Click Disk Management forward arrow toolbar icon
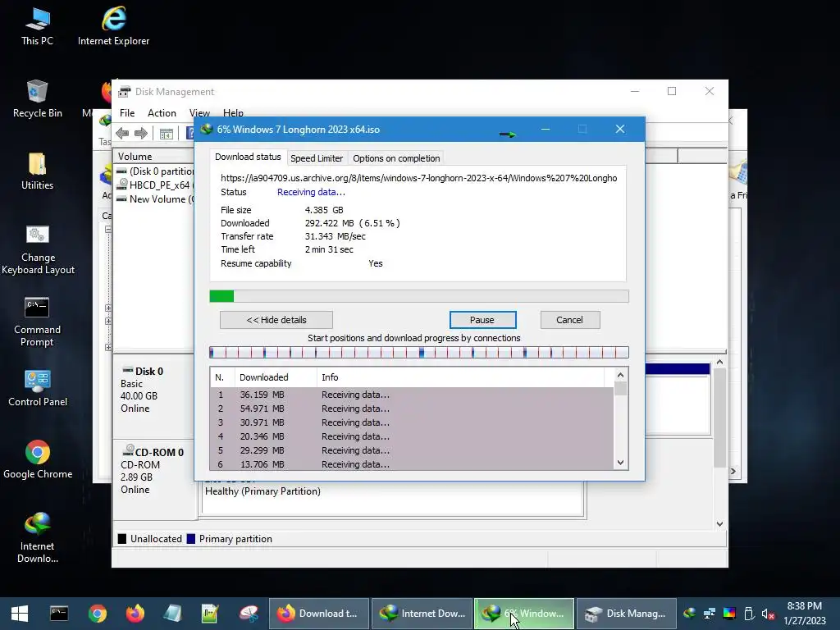Screen dimensions: 840x630 coord(141,133)
